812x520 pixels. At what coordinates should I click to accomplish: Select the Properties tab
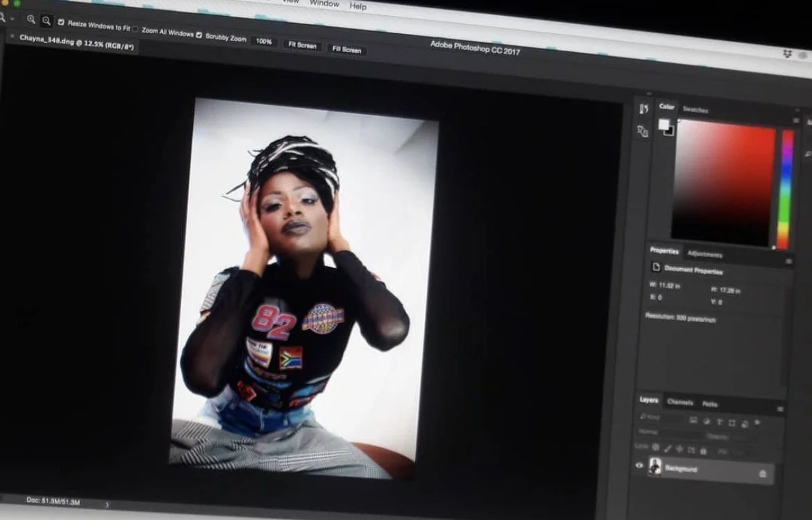664,251
